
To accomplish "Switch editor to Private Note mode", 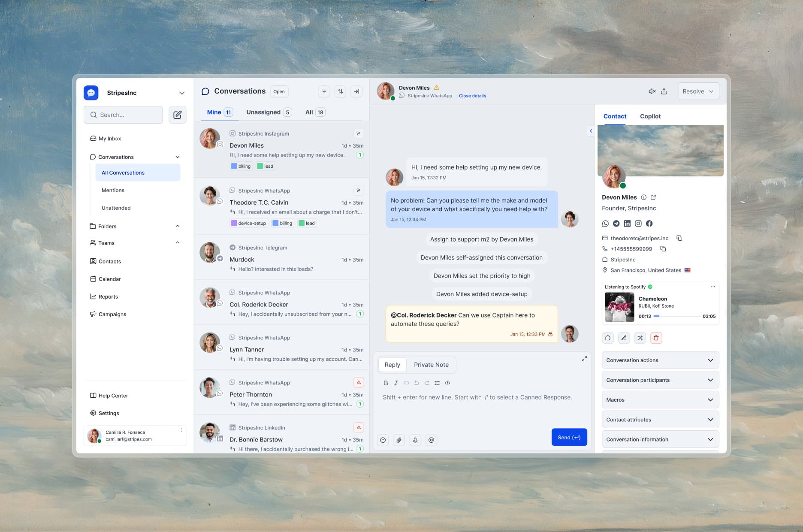I will tap(431, 365).
